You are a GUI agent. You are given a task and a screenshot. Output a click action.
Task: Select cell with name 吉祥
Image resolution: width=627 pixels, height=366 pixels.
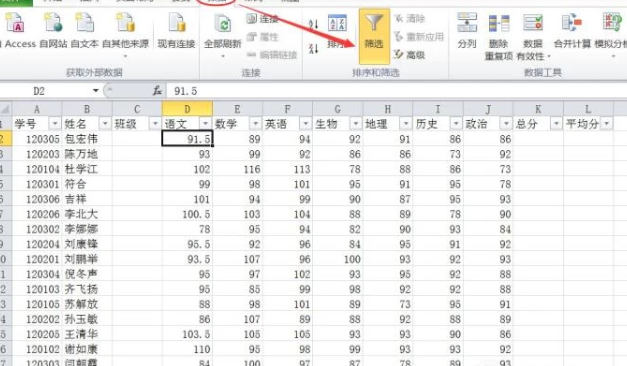point(87,199)
